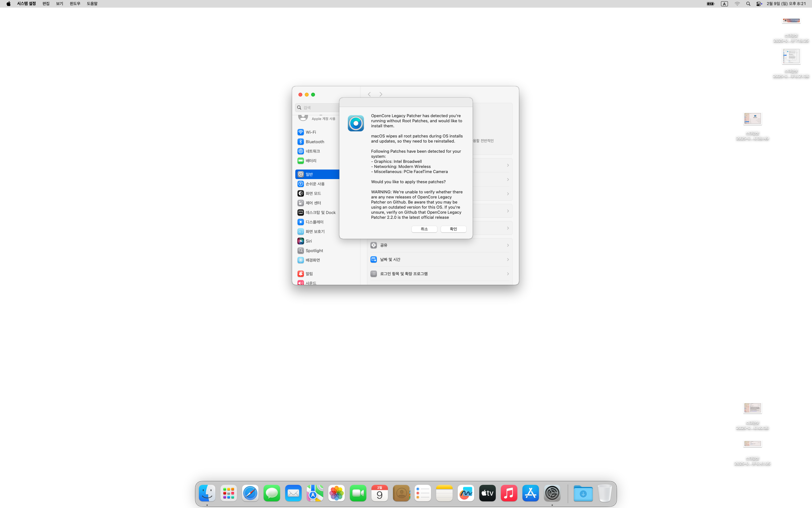Open 로그인 항목 및 확장 프로그램 row
The height and width of the screenshot is (508, 812).
[440, 274]
